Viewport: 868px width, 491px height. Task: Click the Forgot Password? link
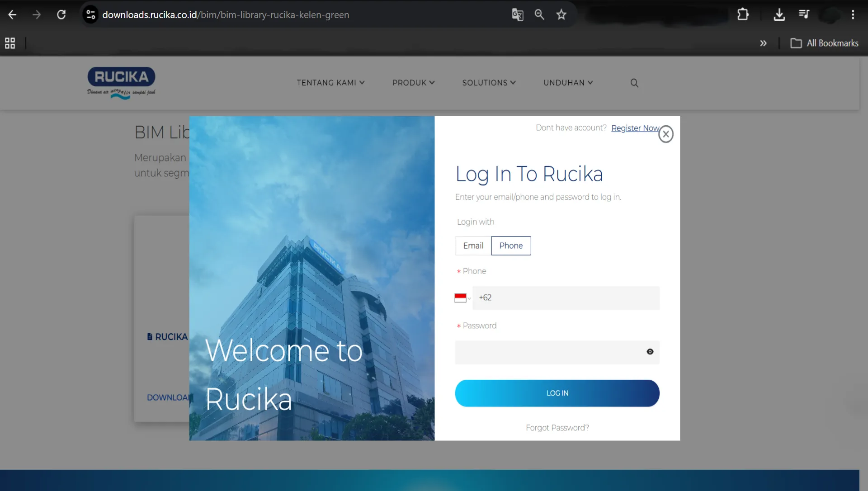(x=557, y=428)
